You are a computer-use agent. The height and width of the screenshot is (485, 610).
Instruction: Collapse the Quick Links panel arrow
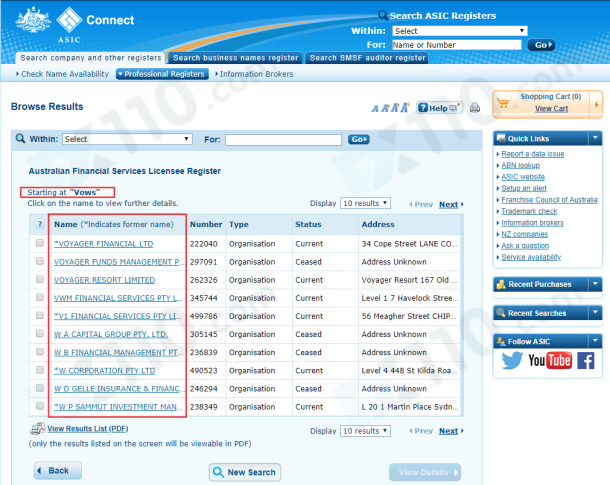coord(595,138)
